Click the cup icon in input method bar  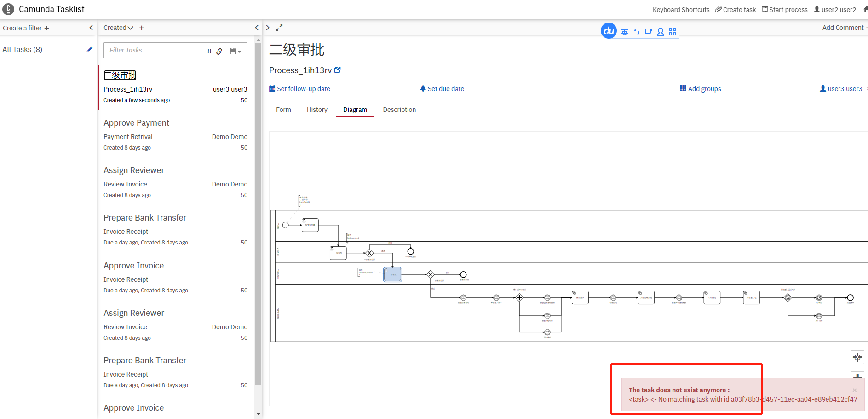(648, 32)
